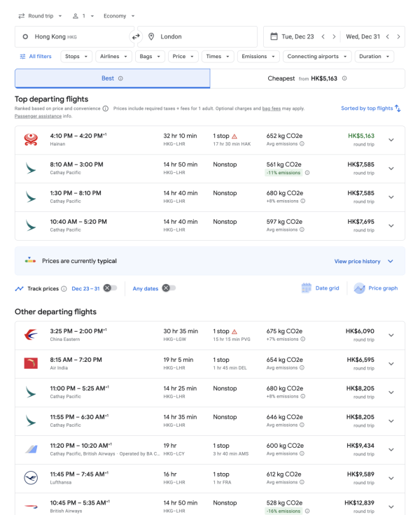Select the Best flights tab
The image size is (420, 515).
(x=112, y=78)
